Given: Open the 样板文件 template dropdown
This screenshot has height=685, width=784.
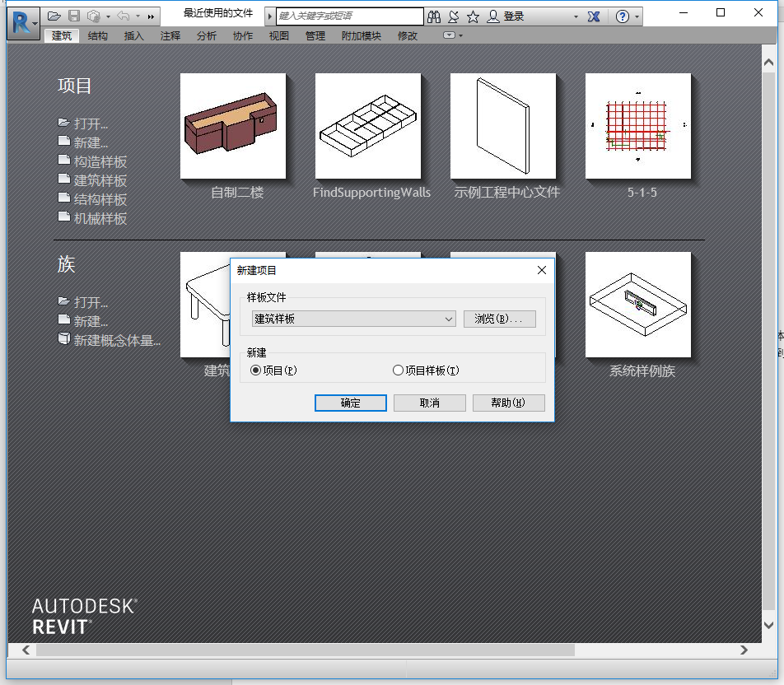Looking at the screenshot, I should (x=354, y=319).
